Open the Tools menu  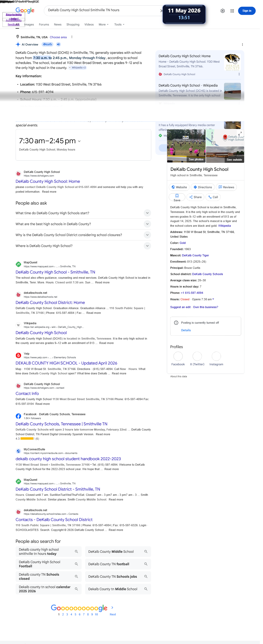point(119,24)
